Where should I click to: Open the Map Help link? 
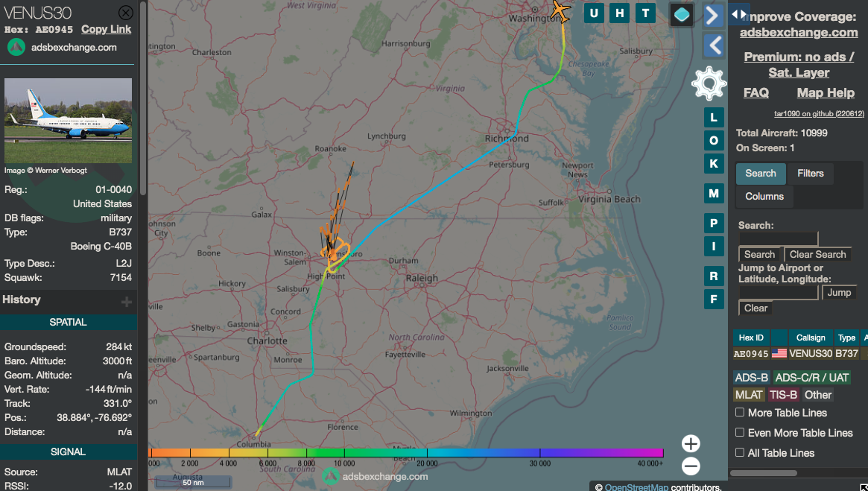click(826, 92)
